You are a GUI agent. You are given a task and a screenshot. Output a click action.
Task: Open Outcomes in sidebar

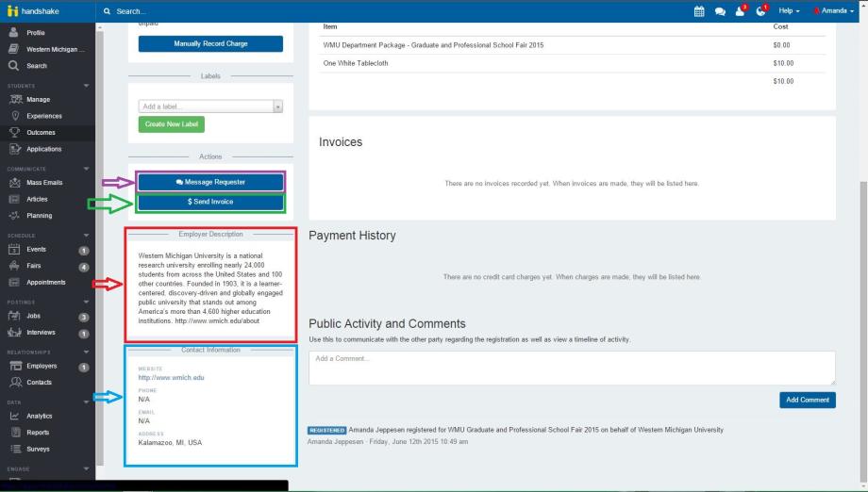33,133
